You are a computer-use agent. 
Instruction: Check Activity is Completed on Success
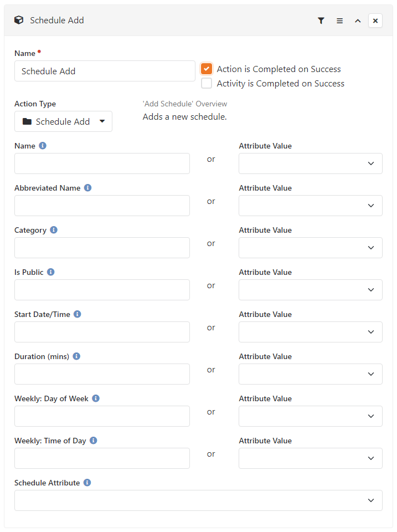207,83
